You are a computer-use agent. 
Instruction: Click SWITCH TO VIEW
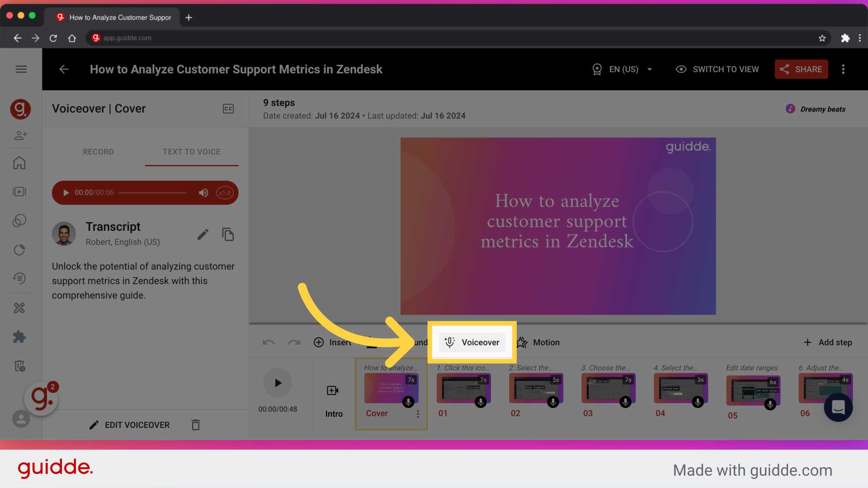pos(717,69)
